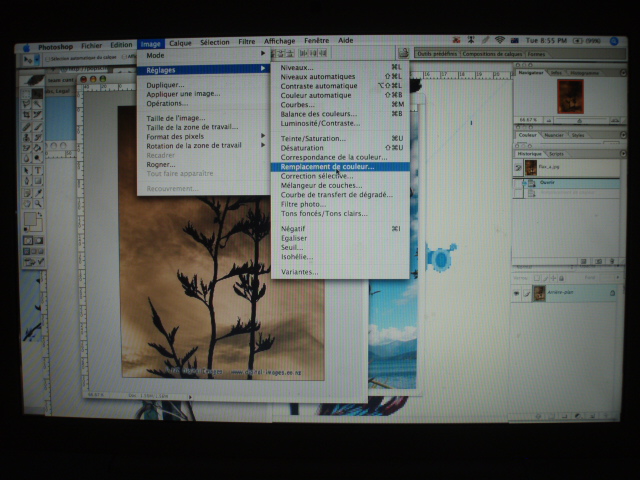640x480 pixels.
Task: Select the Notes tool
Action: pyautogui.click(x=27, y=193)
